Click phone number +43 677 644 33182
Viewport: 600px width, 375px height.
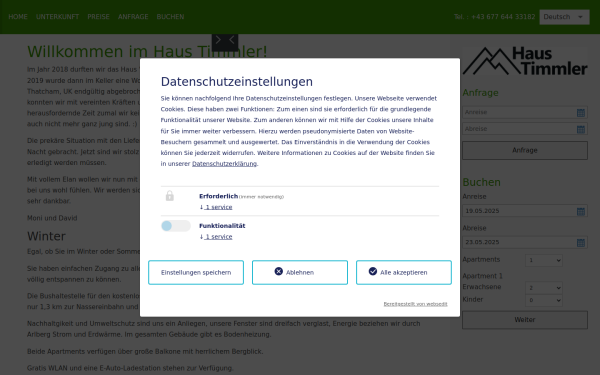(503, 17)
